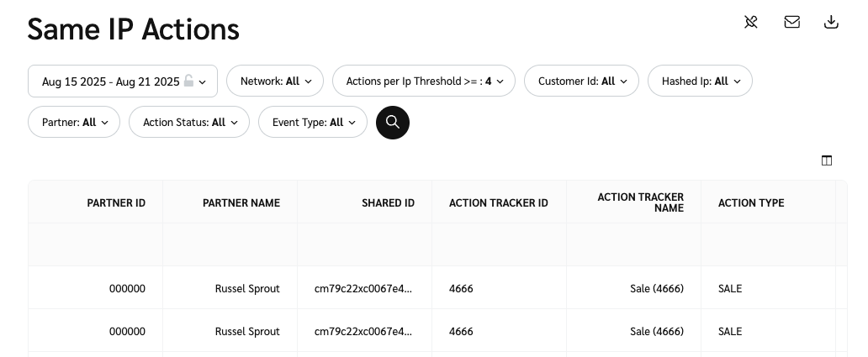Expand the Customer Id filter
This screenshot has width=868, height=357.
tap(581, 81)
